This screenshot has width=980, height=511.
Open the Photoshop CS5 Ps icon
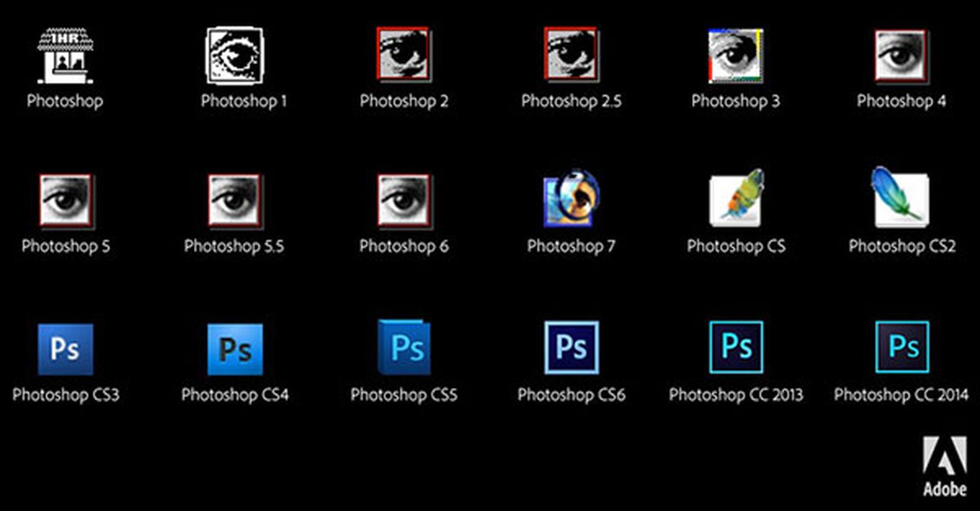(x=404, y=347)
